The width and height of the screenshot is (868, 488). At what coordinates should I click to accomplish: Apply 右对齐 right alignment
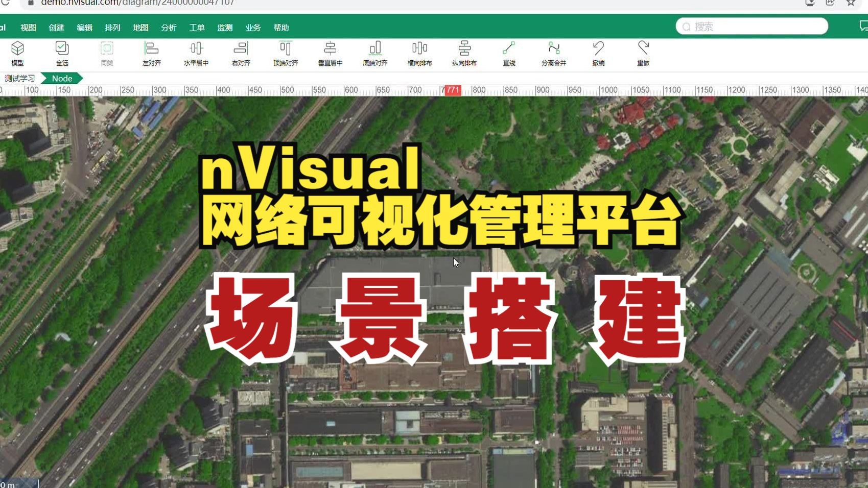pos(241,53)
